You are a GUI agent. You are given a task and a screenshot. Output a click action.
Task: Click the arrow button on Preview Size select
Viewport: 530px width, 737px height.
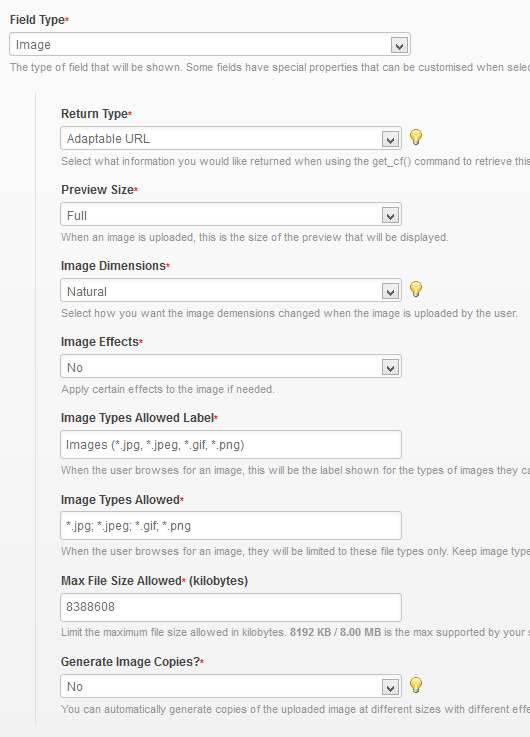390,216
